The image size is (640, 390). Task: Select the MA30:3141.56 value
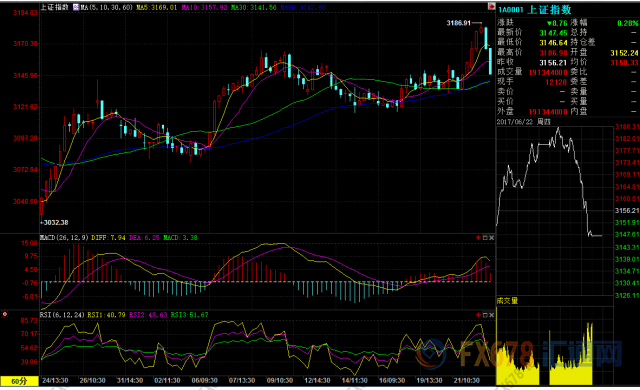pyautogui.click(x=253, y=7)
